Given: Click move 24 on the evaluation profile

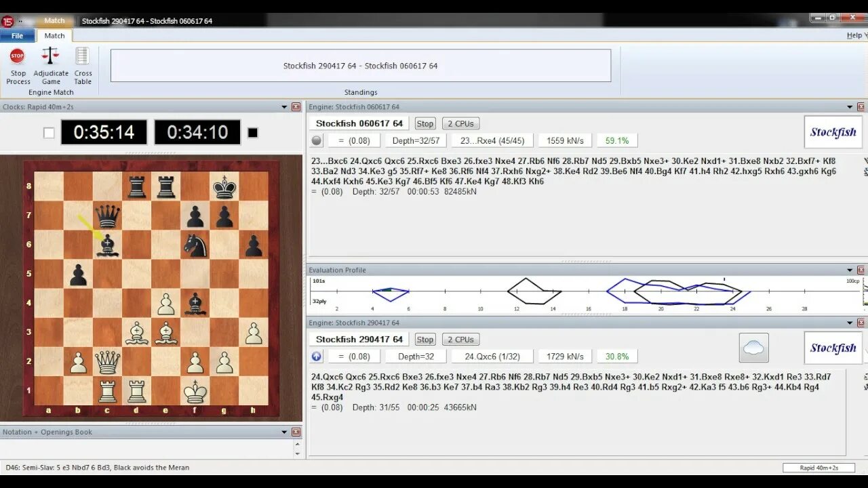Looking at the screenshot, I should (x=732, y=308).
